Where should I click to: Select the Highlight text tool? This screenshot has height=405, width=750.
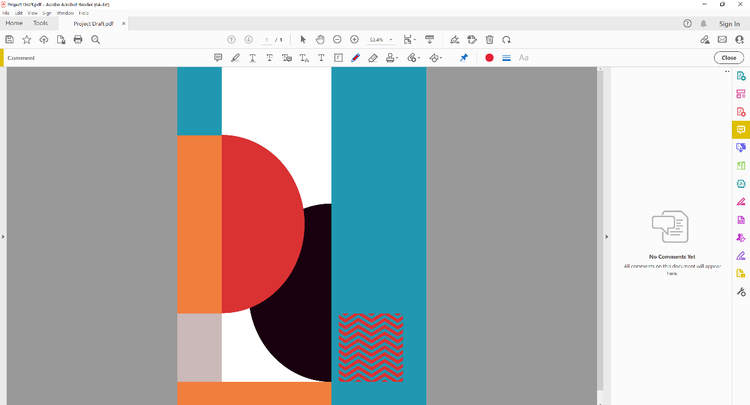point(235,58)
